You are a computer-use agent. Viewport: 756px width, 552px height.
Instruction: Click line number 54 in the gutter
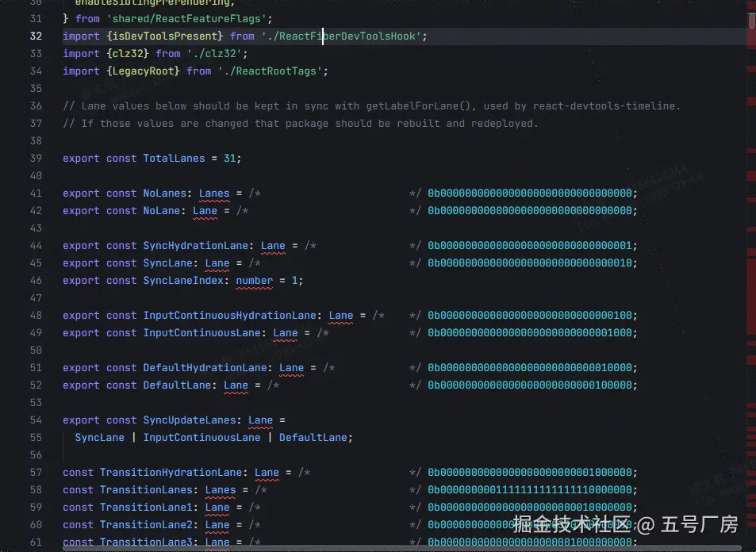pos(36,420)
